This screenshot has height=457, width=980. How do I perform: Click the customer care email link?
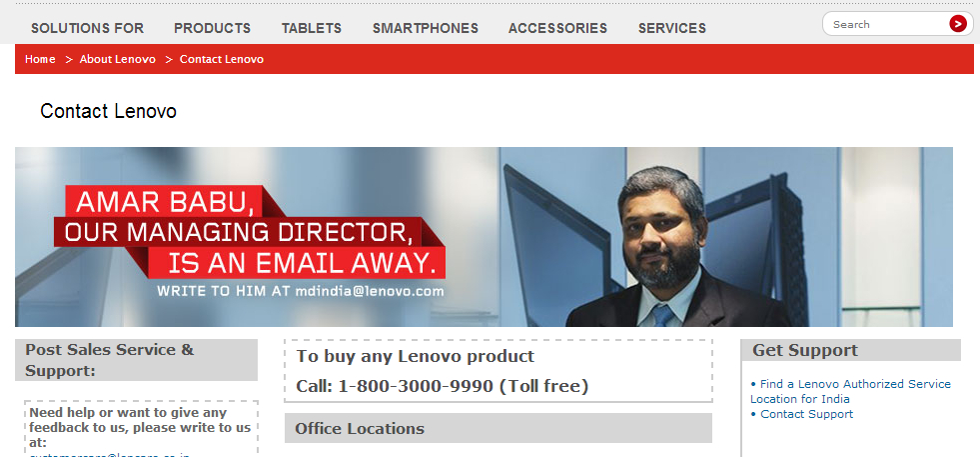pos(109,455)
